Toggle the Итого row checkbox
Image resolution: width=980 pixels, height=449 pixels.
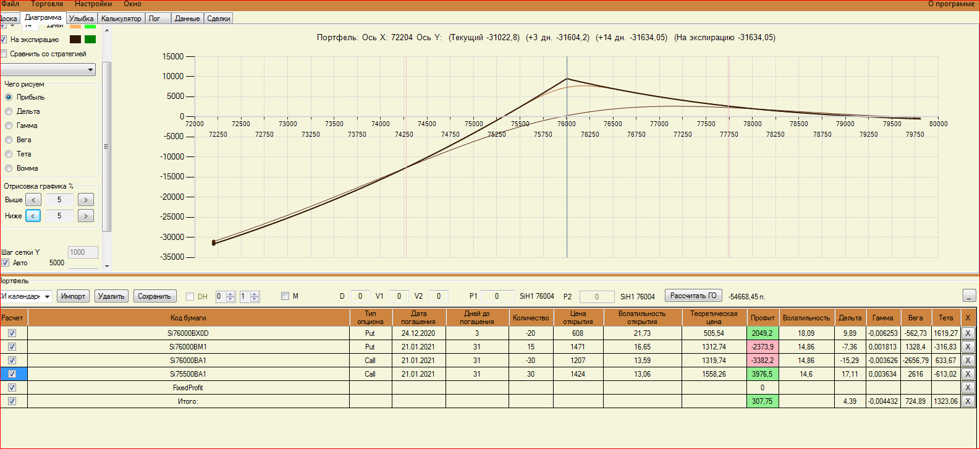[x=12, y=401]
